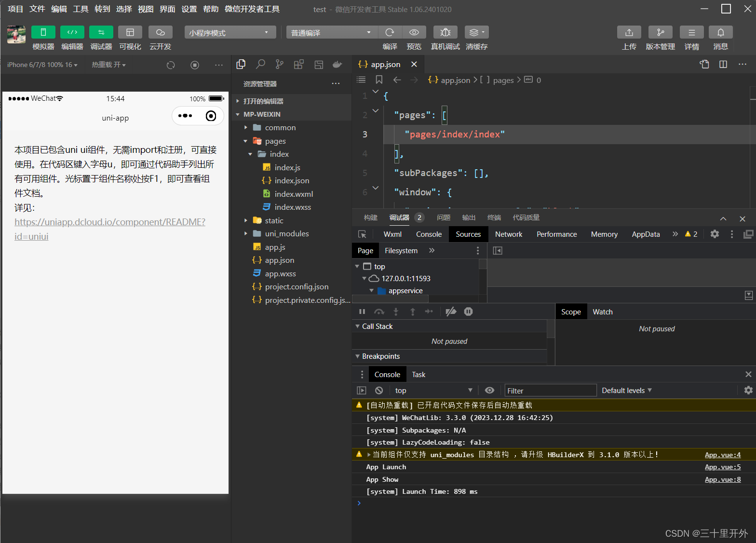756x543 pixels.
Task: Open the iPhone 6/7/8 device dropdown
Action: click(42, 65)
